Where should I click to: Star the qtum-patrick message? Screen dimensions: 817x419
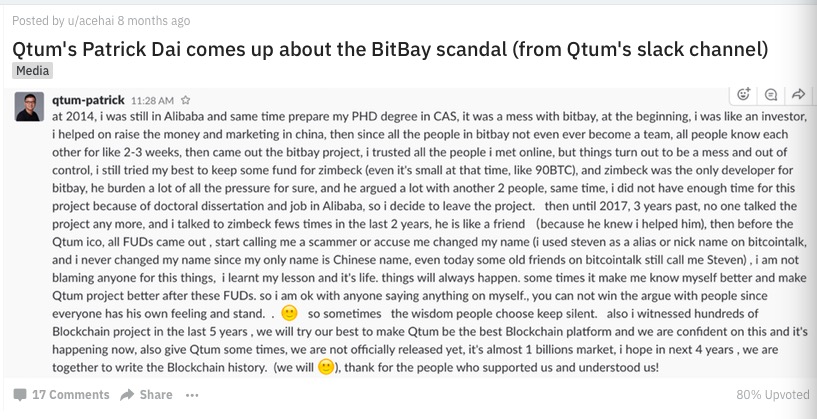click(x=186, y=101)
